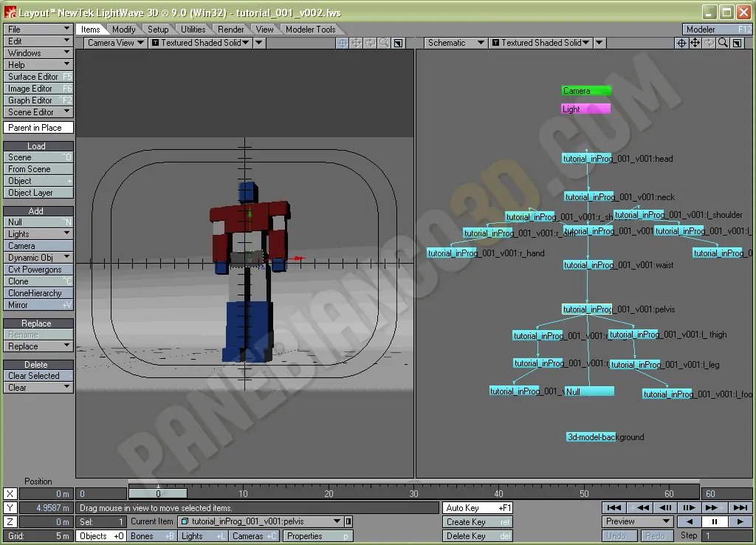Toggle the Z position channel
The image size is (756, 545).
point(10,521)
